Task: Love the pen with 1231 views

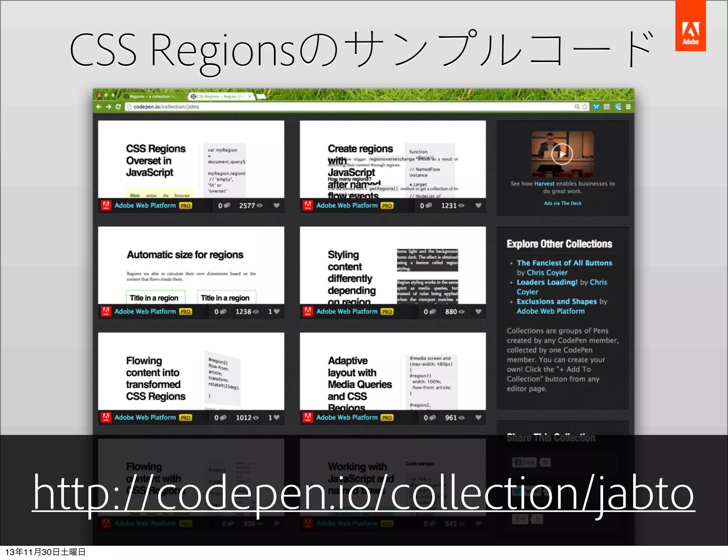Action: [x=478, y=205]
